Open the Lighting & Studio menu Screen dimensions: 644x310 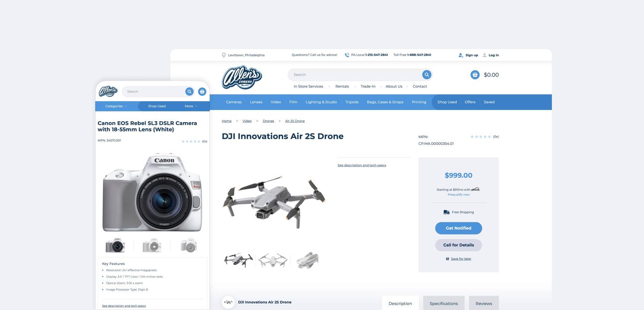pos(322,102)
